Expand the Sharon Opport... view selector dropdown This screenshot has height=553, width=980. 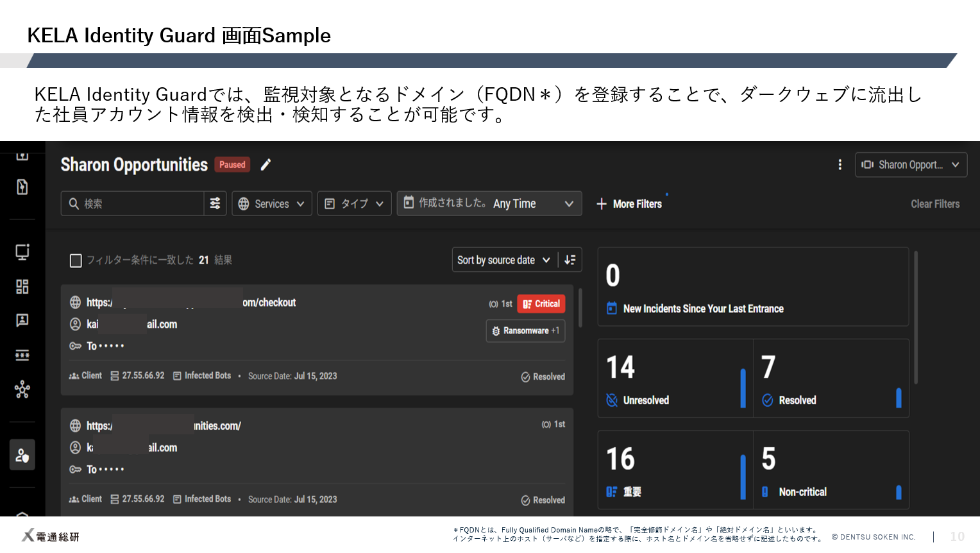coord(911,165)
